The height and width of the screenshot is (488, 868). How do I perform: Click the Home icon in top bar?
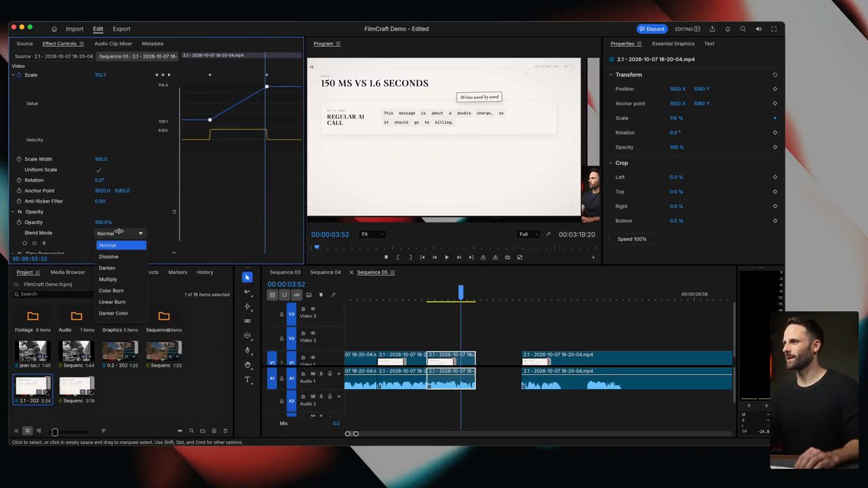(x=54, y=29)
